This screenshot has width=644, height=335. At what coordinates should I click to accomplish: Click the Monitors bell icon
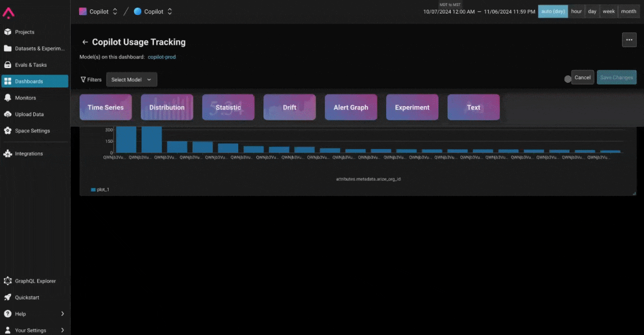7,98
